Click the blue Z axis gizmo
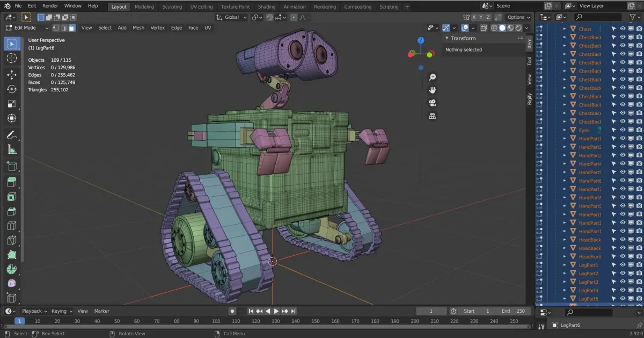Viewport: 644px width, 338px height. tap(421, 40)
